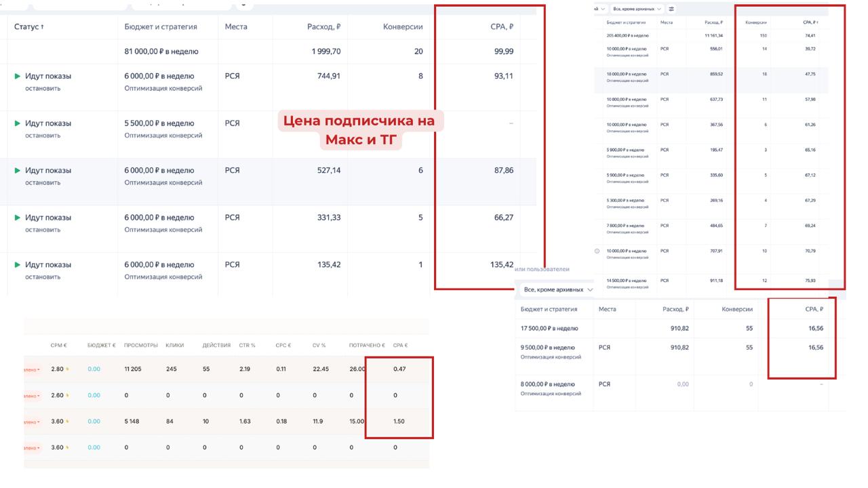Click the play icon in the 135,42 spend row
This screenshot has height=488, width=868.
pyautogui.click(x=18, y=264)
